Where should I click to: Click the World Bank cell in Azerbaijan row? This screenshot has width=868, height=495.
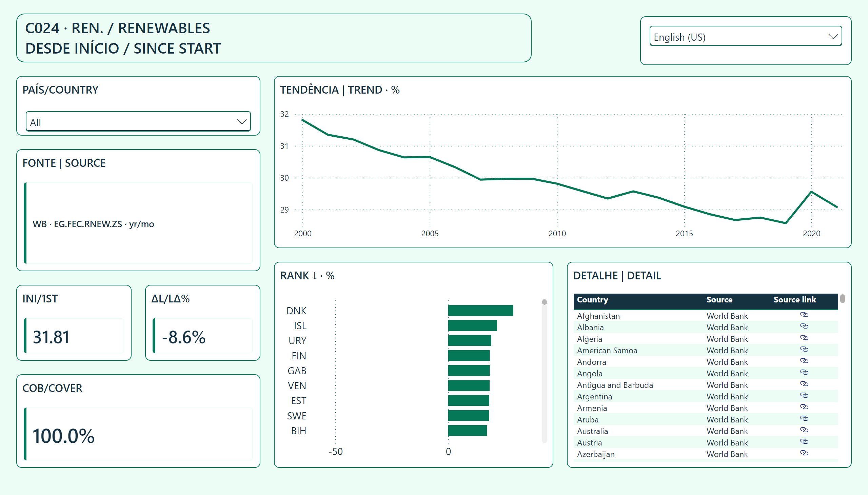727,455
